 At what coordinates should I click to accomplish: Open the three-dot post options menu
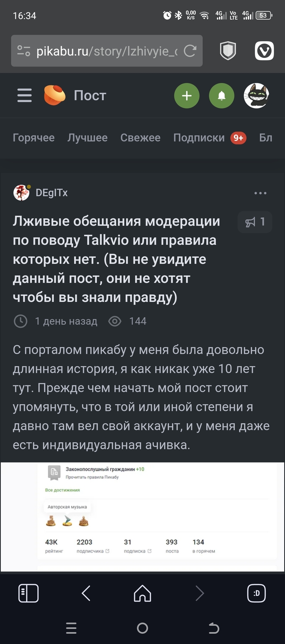[x=260, y=193]
